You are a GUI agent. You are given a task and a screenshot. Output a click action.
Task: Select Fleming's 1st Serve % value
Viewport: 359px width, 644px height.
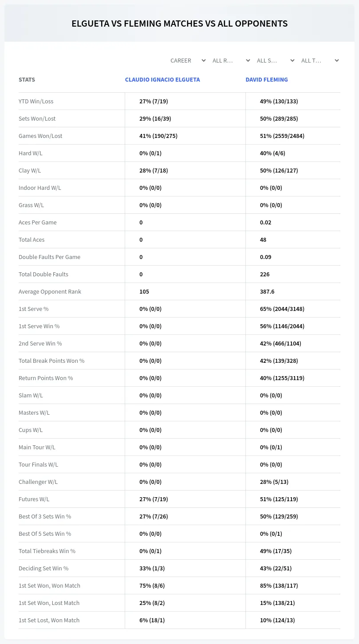(282, 309)
